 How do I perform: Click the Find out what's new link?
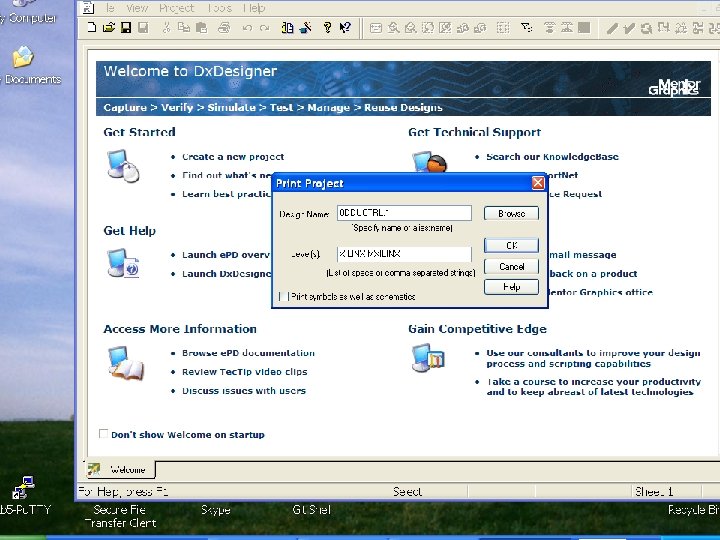[227, 175]
